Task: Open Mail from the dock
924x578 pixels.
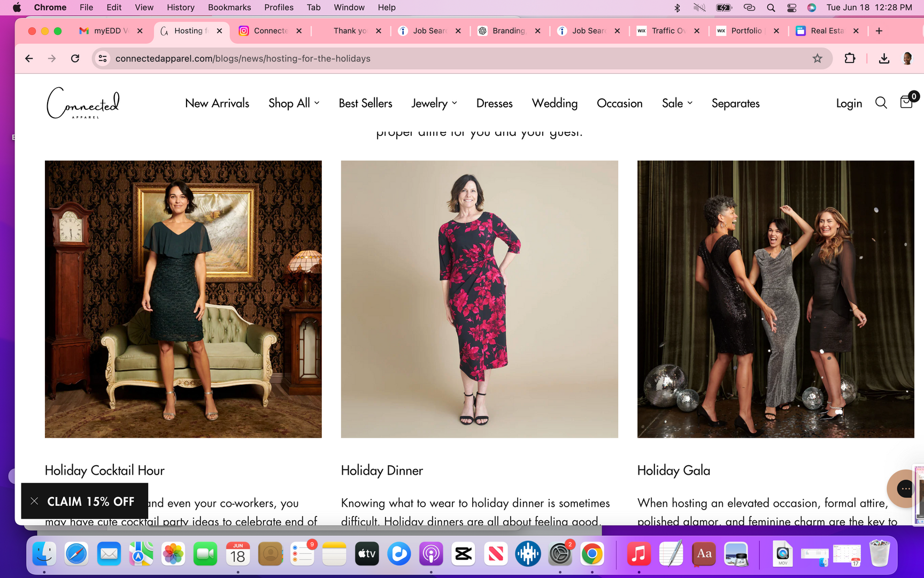Action: click(x=109, y=554)
